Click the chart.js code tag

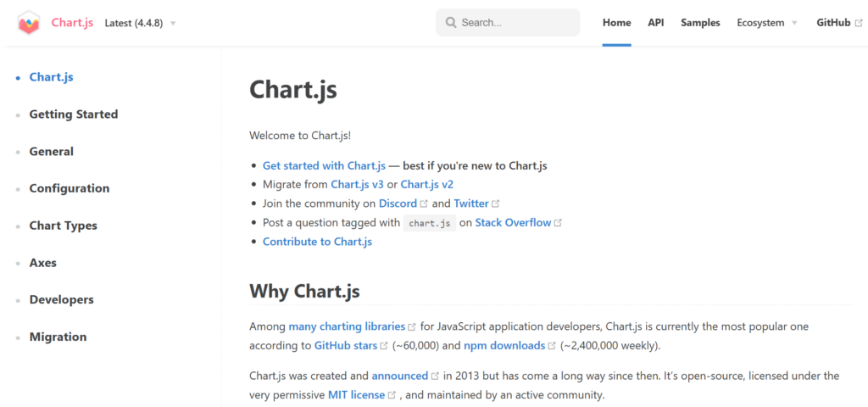pyautogui.click(x=430, y=223)
